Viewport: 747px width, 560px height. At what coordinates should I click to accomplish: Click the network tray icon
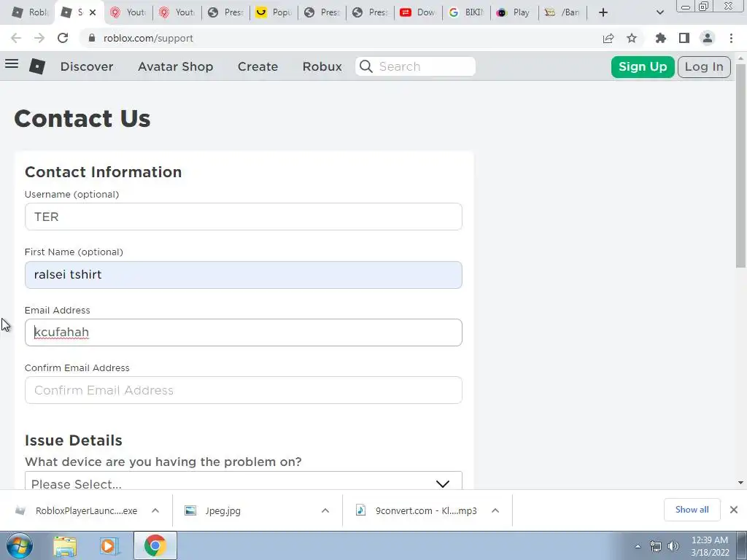pyautogui.click(x=656, y=546)
